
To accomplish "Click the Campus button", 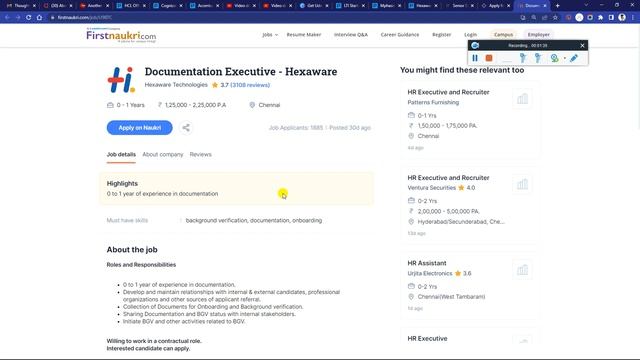I will 503,35.
